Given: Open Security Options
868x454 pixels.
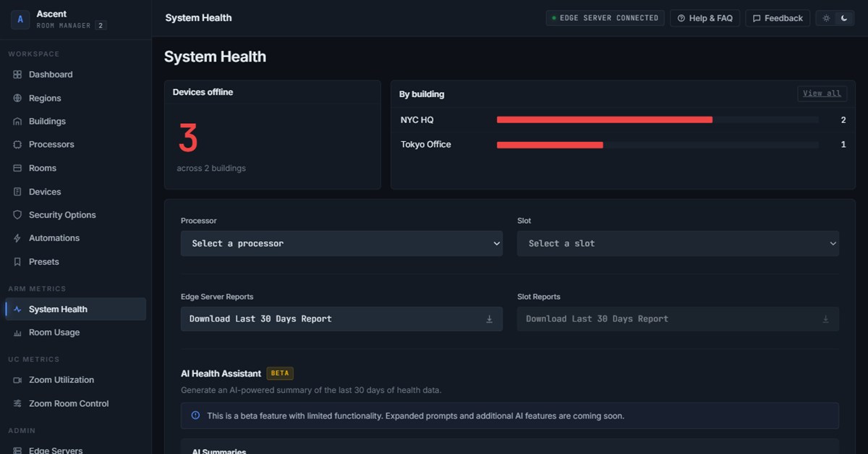Looking at the screenshot, I should pyautogui.click(x=75, y=215).
